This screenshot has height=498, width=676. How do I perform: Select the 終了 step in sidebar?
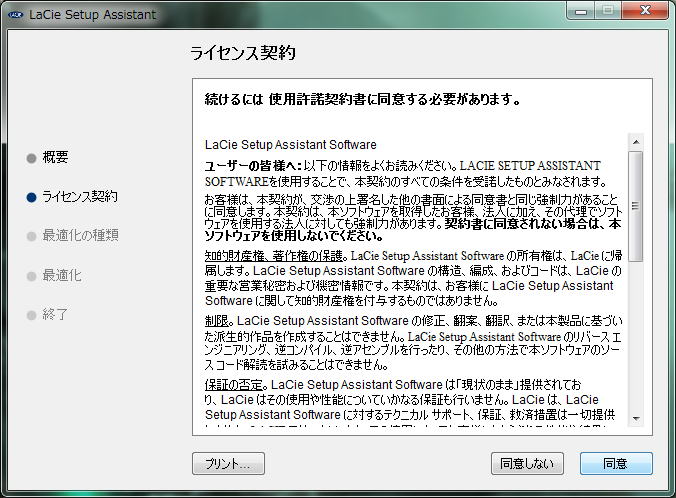55,314
